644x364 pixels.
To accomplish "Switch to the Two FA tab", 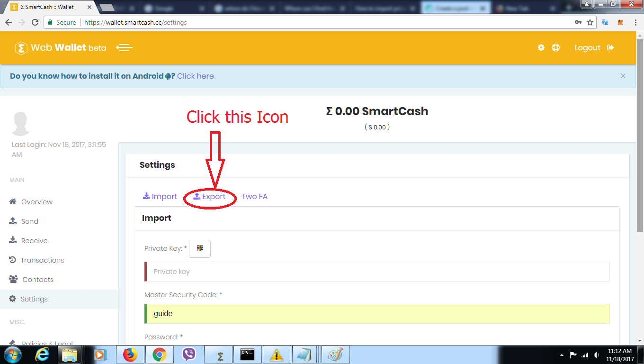I will click(x=254, y=196).
